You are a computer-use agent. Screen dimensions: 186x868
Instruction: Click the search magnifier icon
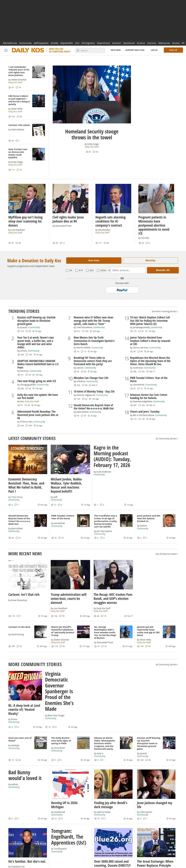click(x=78, y=50)
